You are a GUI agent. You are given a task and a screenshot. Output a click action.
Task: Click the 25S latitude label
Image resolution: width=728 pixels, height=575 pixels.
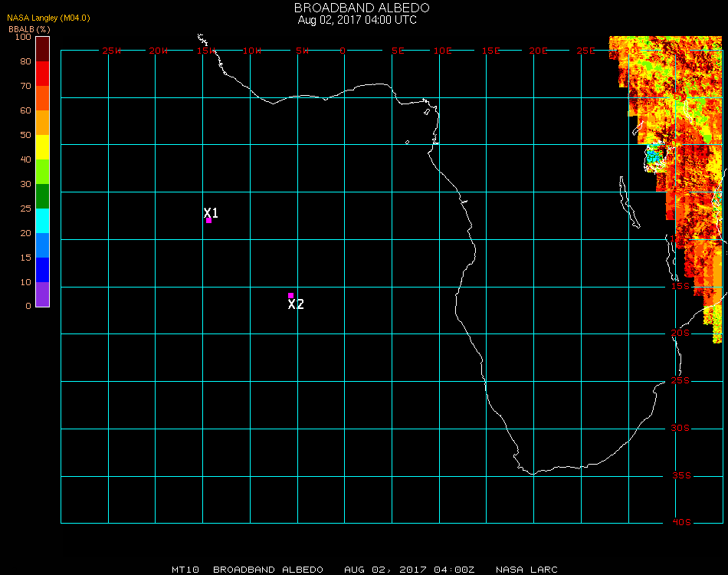pos(680,380)
